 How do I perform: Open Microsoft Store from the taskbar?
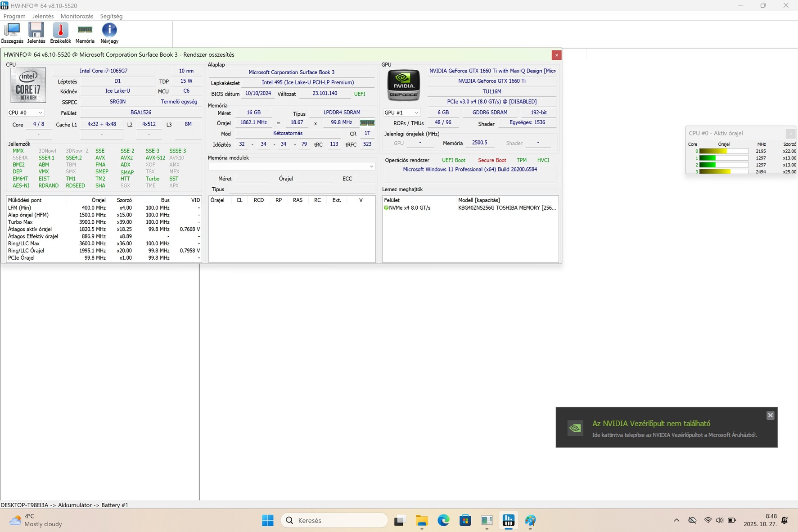tap(465, 521)
